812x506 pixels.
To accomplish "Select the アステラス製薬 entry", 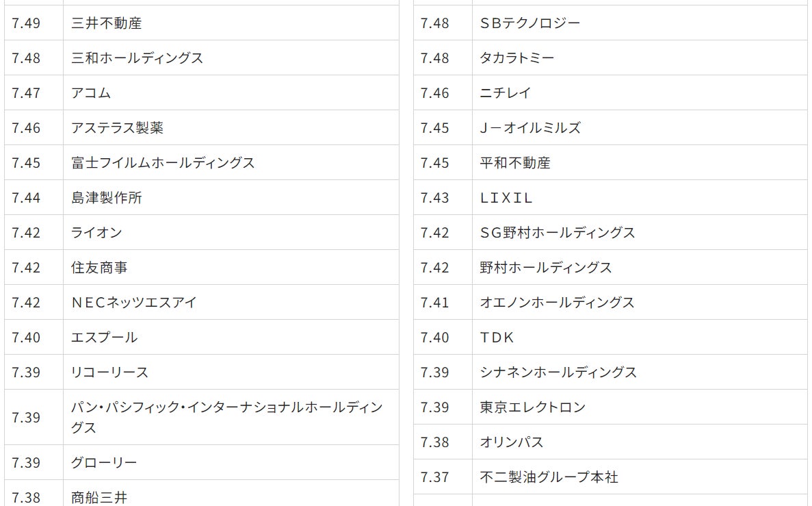I will (x=117, y=128).
